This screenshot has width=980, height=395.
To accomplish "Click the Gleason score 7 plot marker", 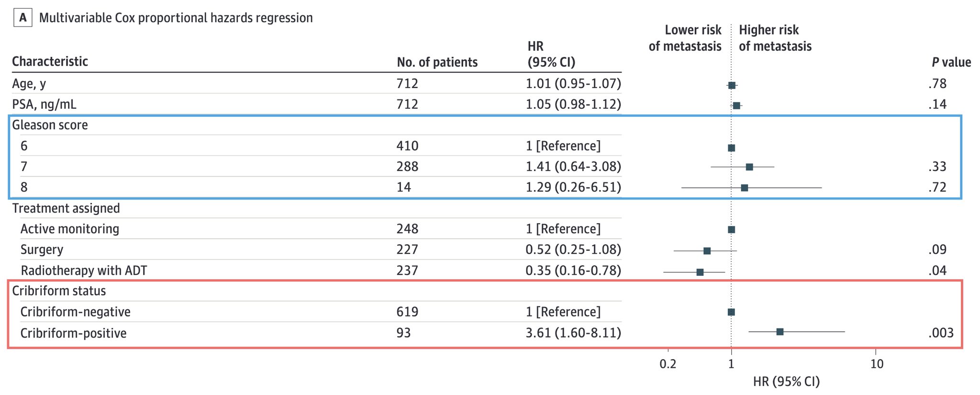I will (749, 167).
